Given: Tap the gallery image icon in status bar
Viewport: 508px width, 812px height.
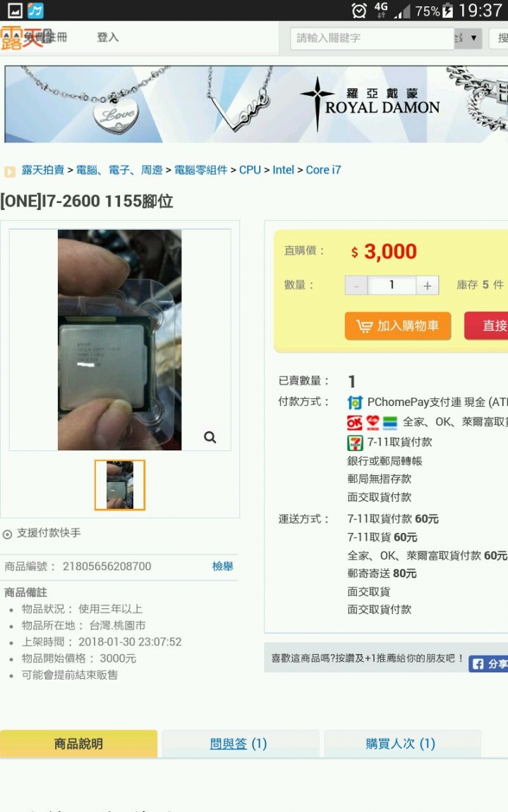Looking at the screenshot, I should (x=14, y=10).
